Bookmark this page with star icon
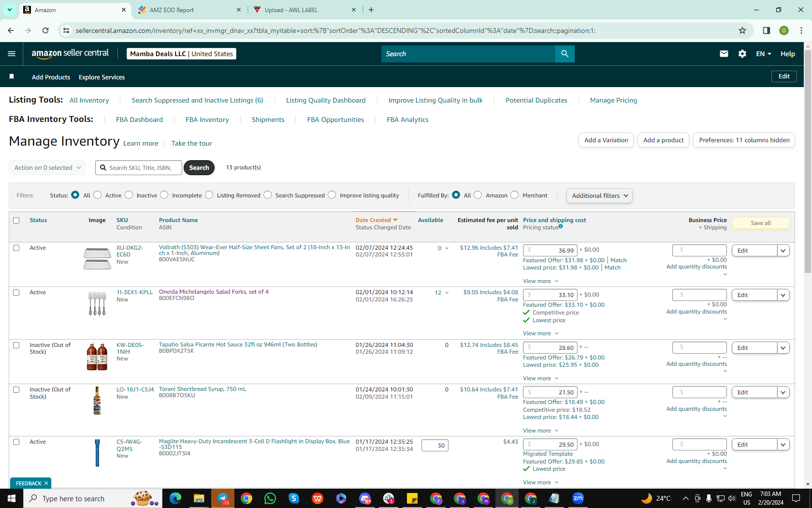Viewport: 812px width, 508px height. coord(742,30)
